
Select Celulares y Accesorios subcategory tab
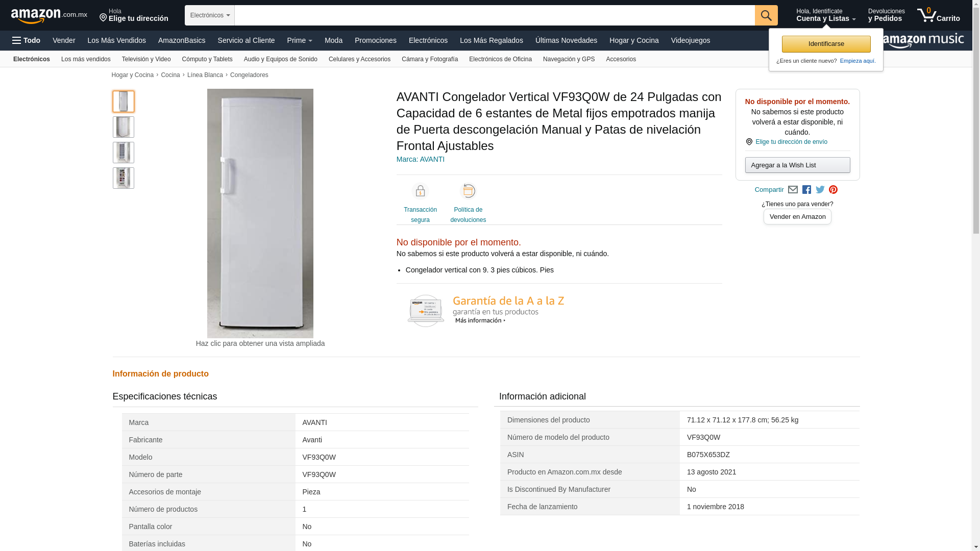359,59
